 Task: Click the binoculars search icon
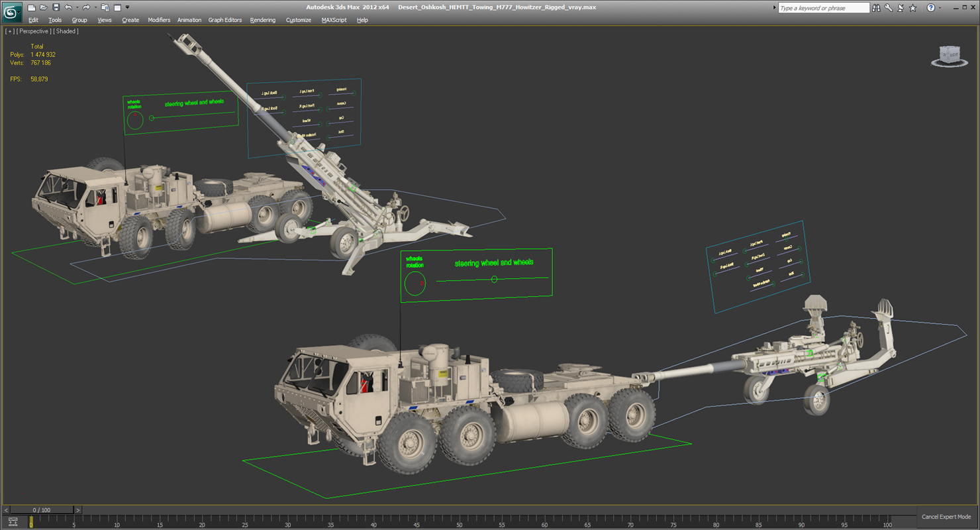[x=876, y=8]
